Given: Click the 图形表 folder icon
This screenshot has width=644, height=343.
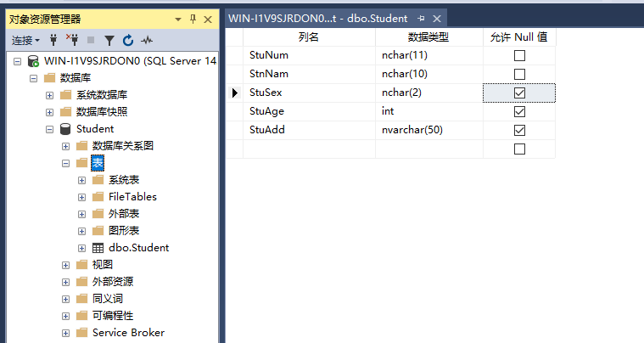Looking at the screenshot, I should coord(98,230).
